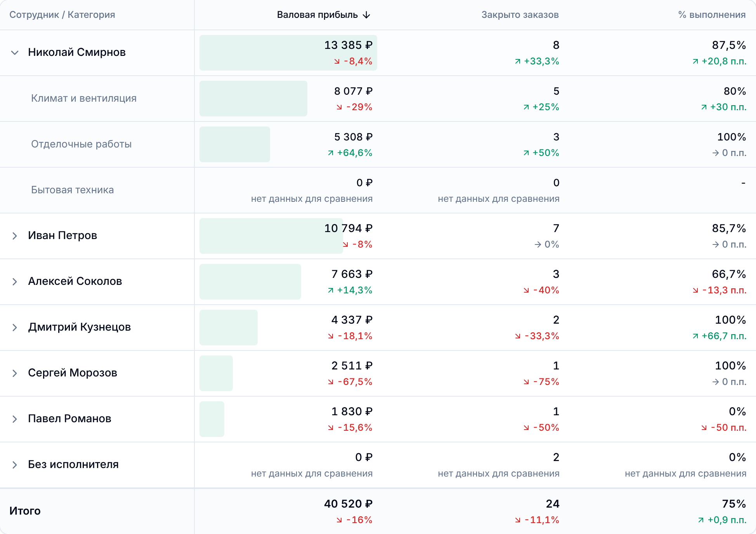756x534 pixels.
Task: Click the total 40 520 ₽ value
Action: click(348, 504)
